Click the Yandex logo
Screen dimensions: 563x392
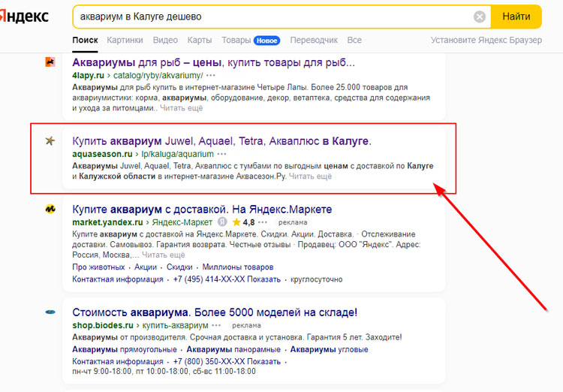click(x=24, y=16)
